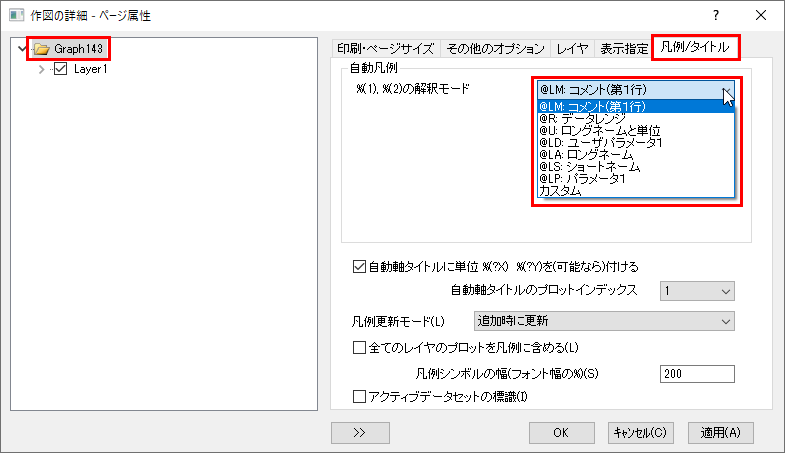
Task: Collapse the Graph143 tree node
Action: click(22, 49)
